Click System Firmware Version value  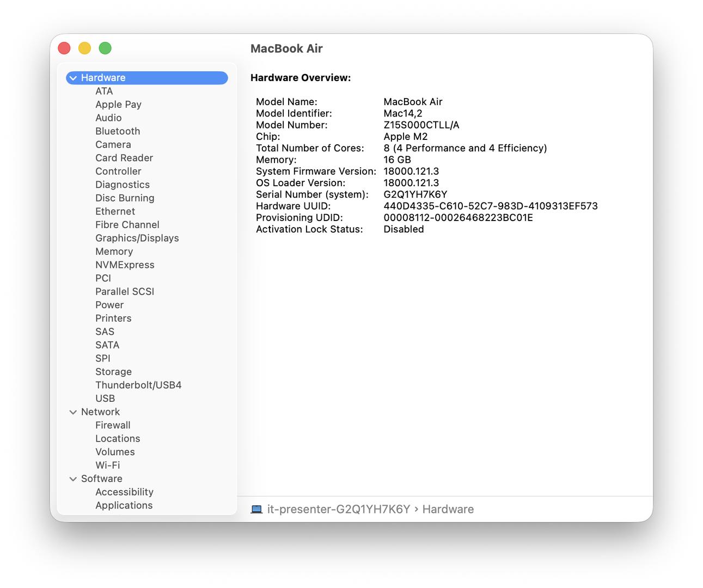tap(411, 171)
